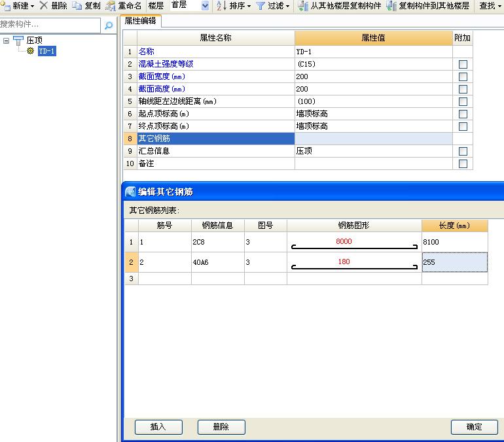Select the 压顶 tree label
Image resolution: width=504 pixels, height=442 pixels.
(35, 41)
